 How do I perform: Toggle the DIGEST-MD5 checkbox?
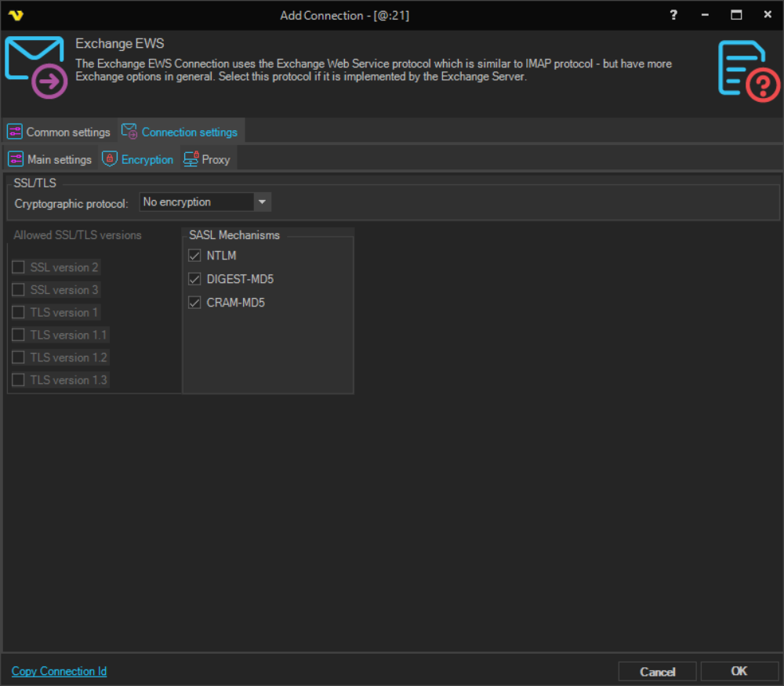pyautogui.click(x=195, y=279)
